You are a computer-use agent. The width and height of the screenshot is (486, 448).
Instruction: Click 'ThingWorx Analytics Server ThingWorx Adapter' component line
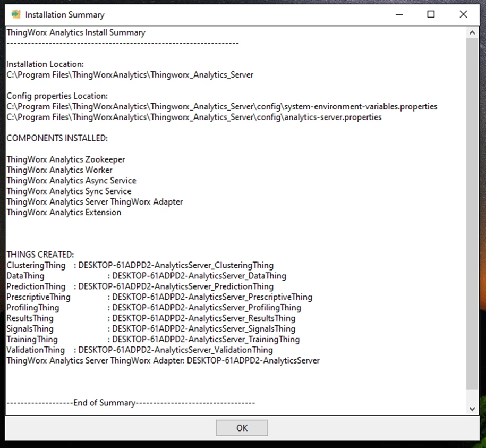point(95,202)
